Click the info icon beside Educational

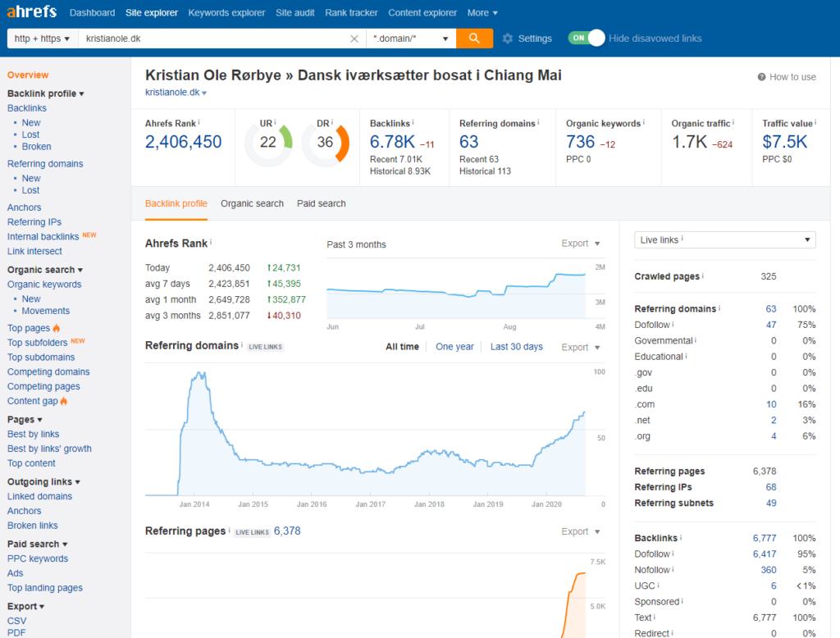click(687, 356)
